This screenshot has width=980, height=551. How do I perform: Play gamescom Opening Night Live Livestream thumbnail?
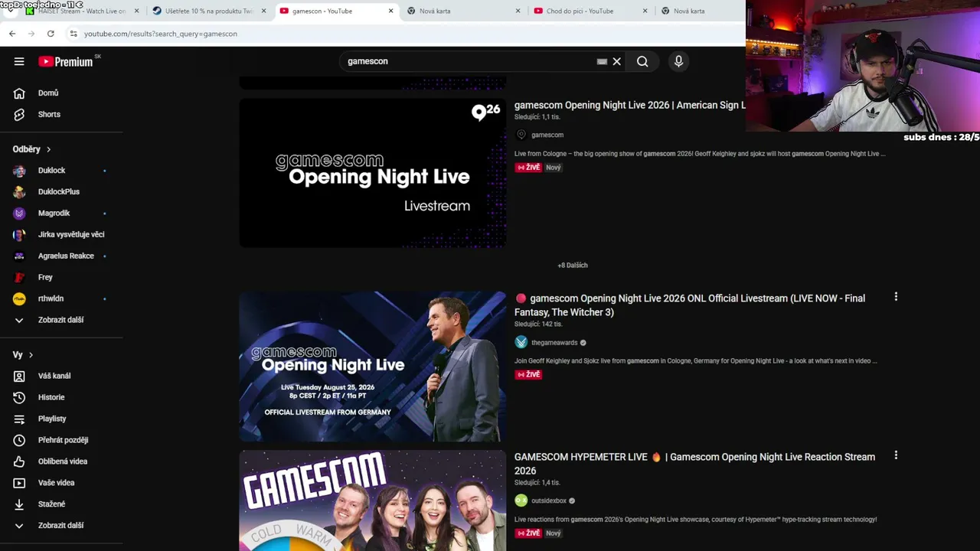(373, 173)
